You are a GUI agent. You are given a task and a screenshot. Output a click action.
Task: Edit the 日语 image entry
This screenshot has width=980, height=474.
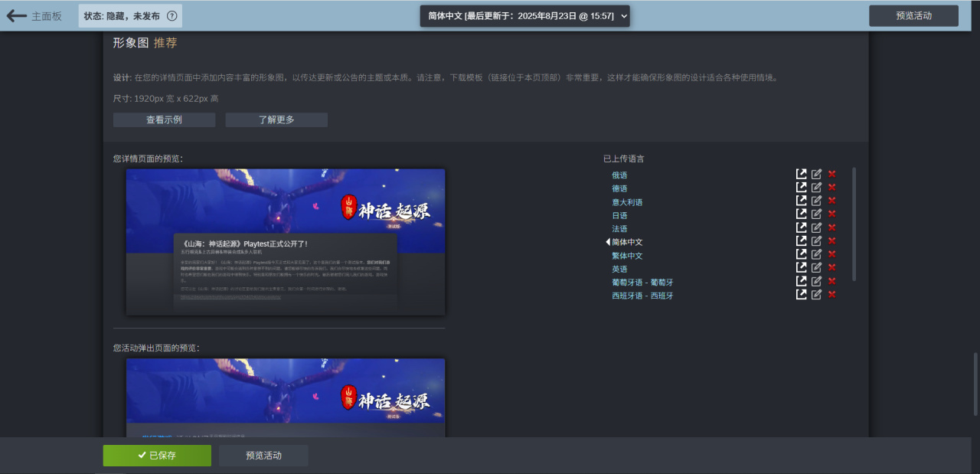click(x=817, y=214)
